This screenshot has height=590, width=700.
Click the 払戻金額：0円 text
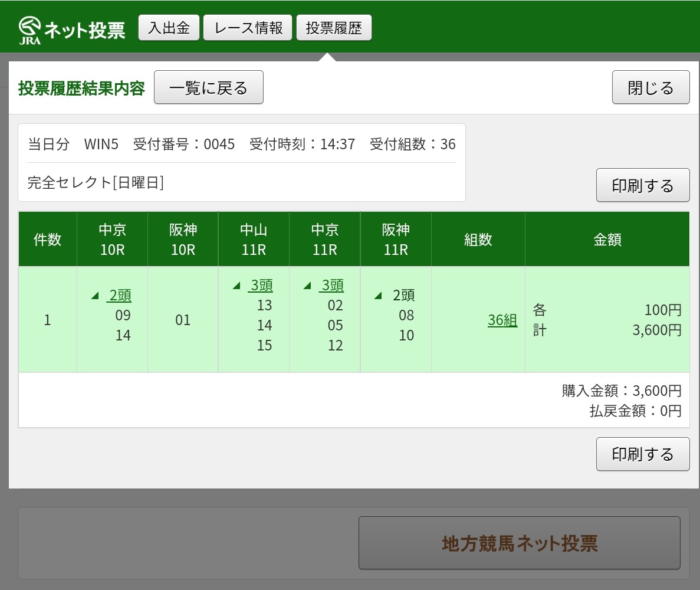pyautogui.click(x=635, y=411)
